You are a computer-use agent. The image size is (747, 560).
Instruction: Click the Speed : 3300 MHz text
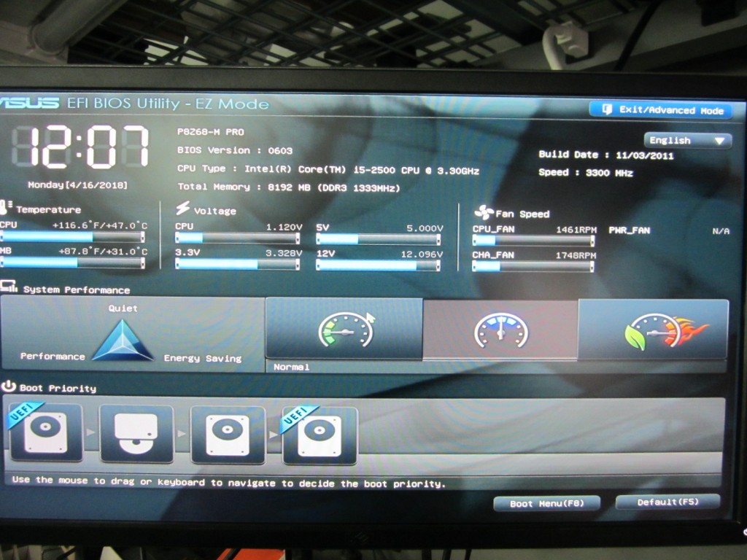point(586,172)
